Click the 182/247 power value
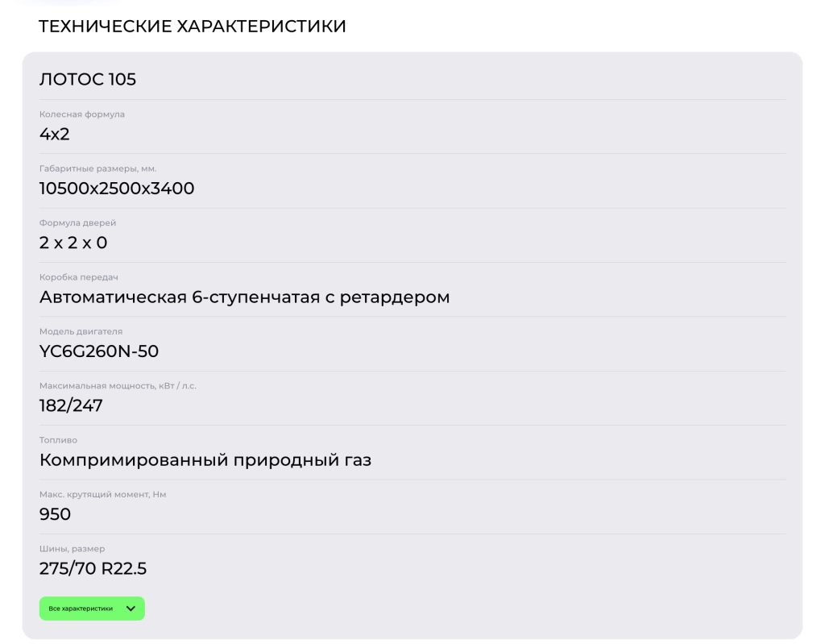The image size is (825, 644). 71,405
